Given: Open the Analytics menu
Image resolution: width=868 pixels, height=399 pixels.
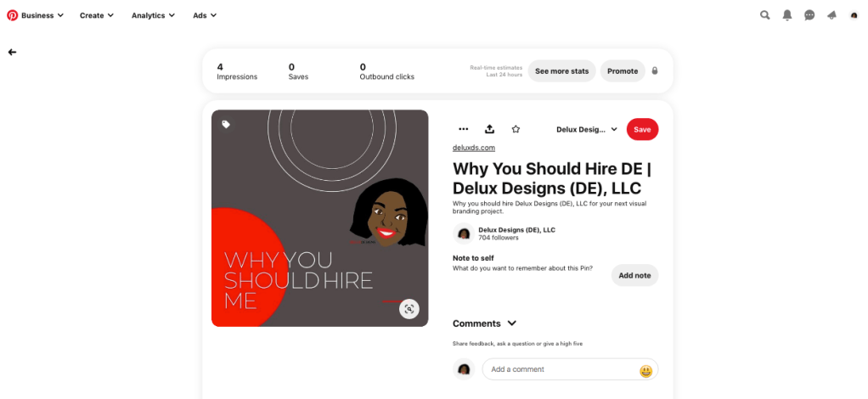Looking at the screenshot, I should coord(153,15).
